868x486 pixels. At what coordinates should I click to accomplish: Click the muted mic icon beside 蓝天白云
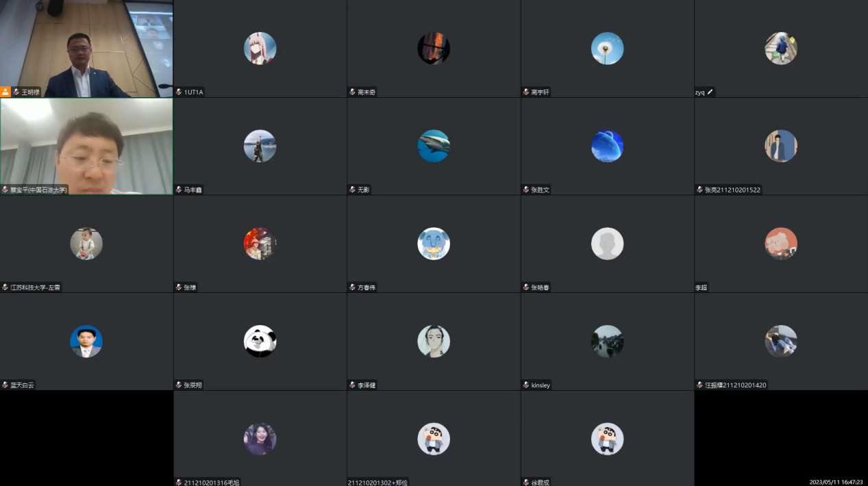[x=5, y=385]
